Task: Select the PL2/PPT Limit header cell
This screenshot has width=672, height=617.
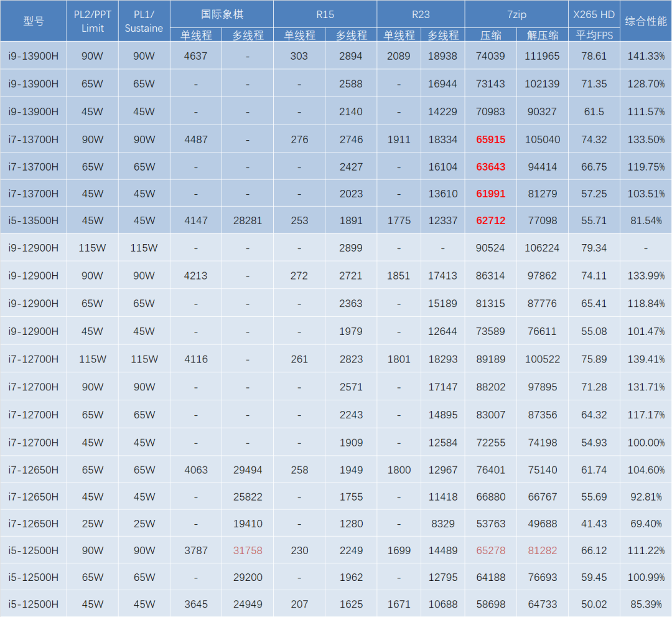Action: [93, 21]
